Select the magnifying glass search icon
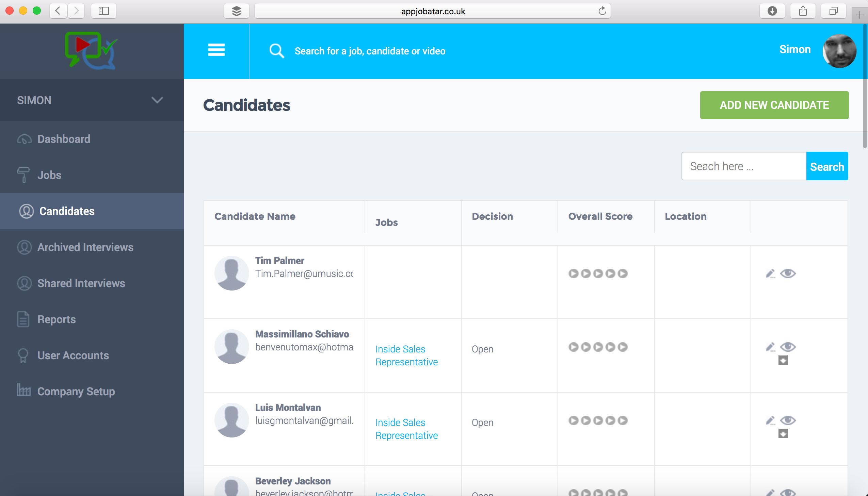 [277, 50]
